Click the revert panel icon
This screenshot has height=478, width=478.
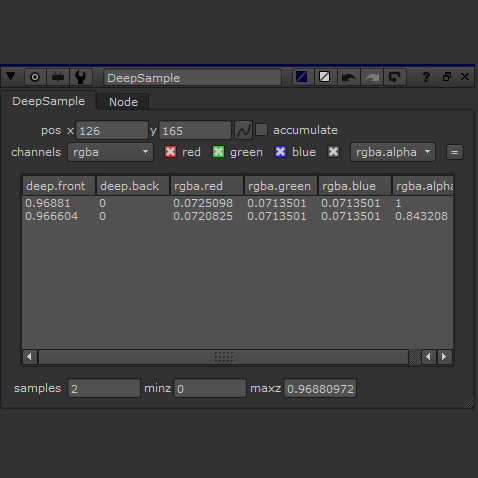tap(395, 77)
